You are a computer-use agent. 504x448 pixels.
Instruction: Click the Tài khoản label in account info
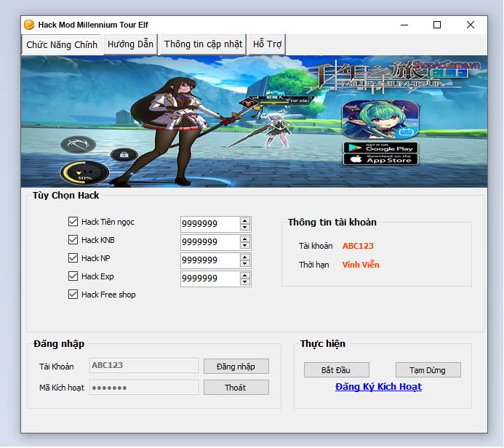coord(316,246)
